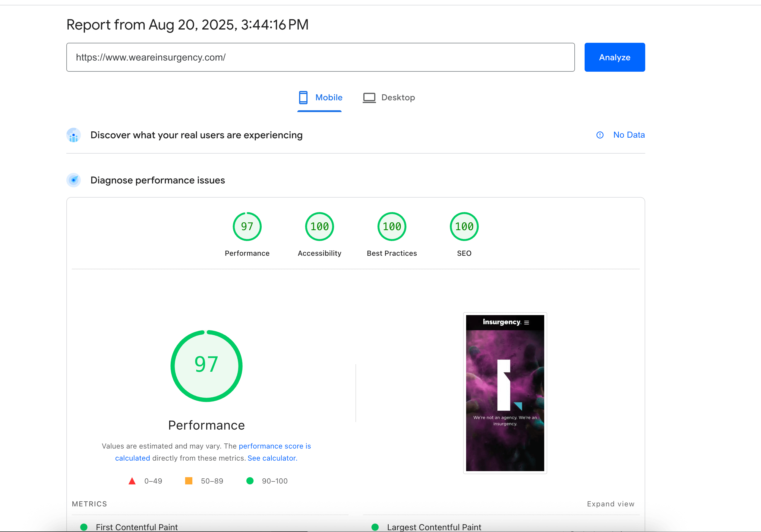The height and width of the screenshot is (532, 761).
Task: Click the Performance label under 97 gauge
Action: tap(247, 253)
